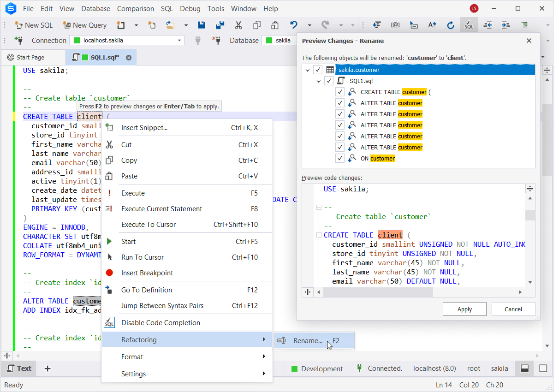Image resolution: width=559 pixels, height=392 pixels.
Task: Click the New Query toolbar button
Action: click(84, 25)
